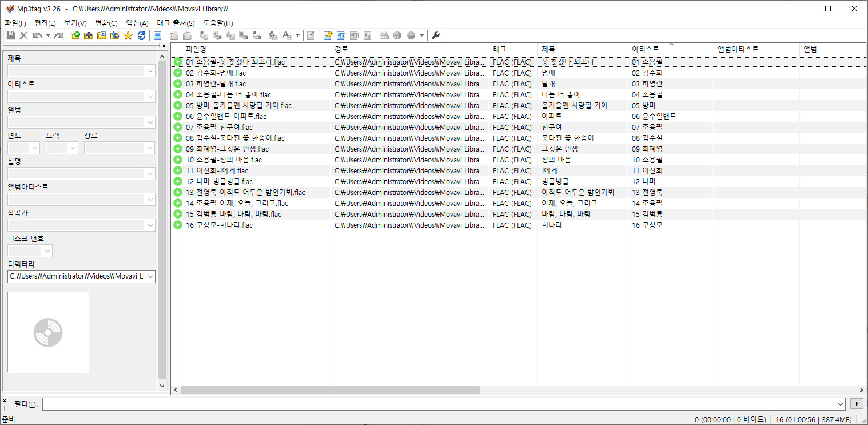
Task: Click the yellow star Favorites icon
Action: pyautogui.click(x=128, y=35)
